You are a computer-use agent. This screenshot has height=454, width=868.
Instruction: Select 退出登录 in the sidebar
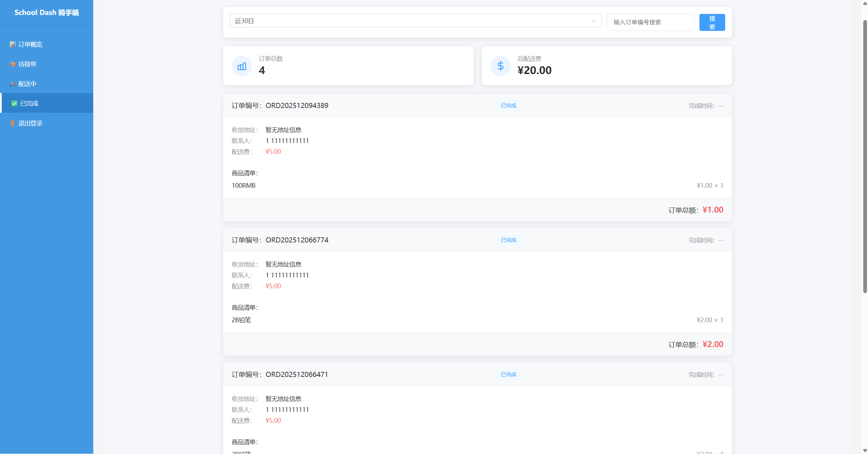[x=31, y=123]
